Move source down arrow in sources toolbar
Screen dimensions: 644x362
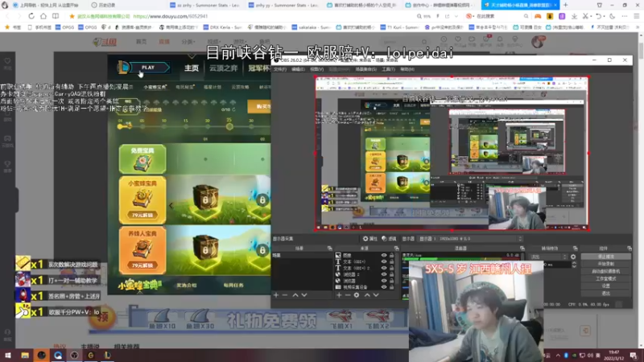[376, 295]
